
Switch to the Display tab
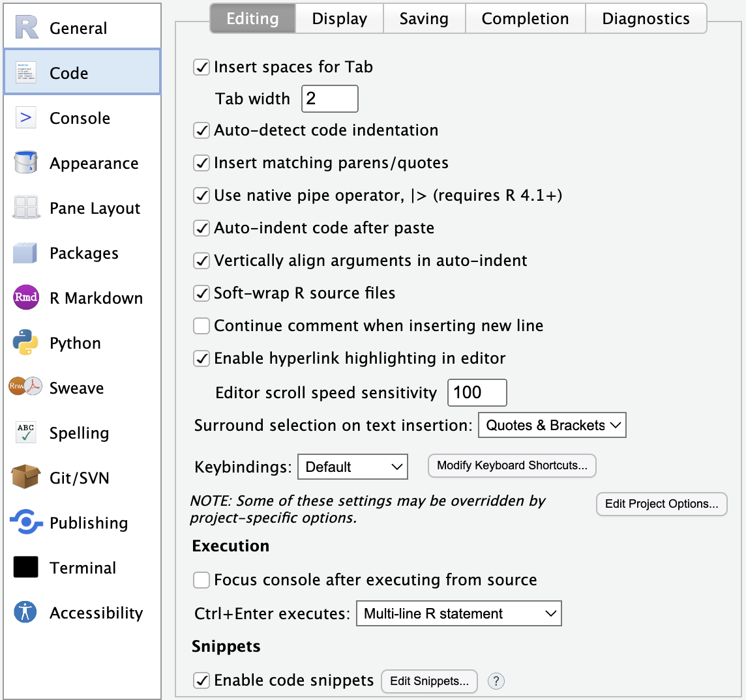click(x=339, y=18)
